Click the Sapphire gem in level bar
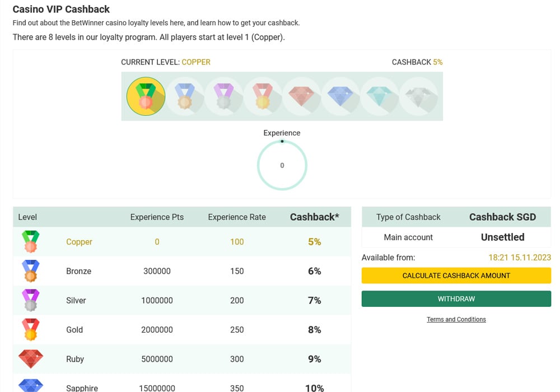The image size is (560, 392). pos(340,96)
